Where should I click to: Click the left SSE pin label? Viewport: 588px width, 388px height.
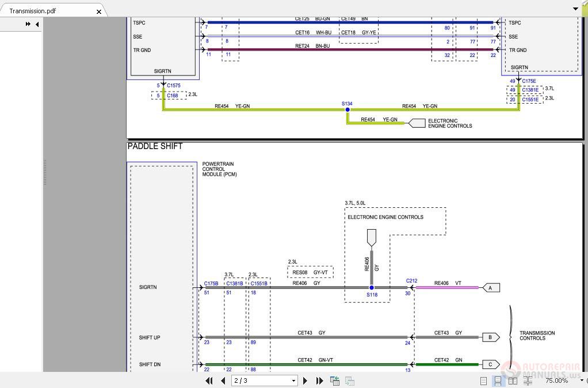coord(138,37)
